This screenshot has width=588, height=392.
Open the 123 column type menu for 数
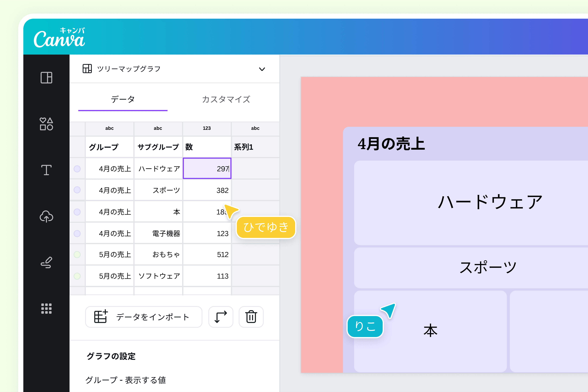(x=207, y=128)
